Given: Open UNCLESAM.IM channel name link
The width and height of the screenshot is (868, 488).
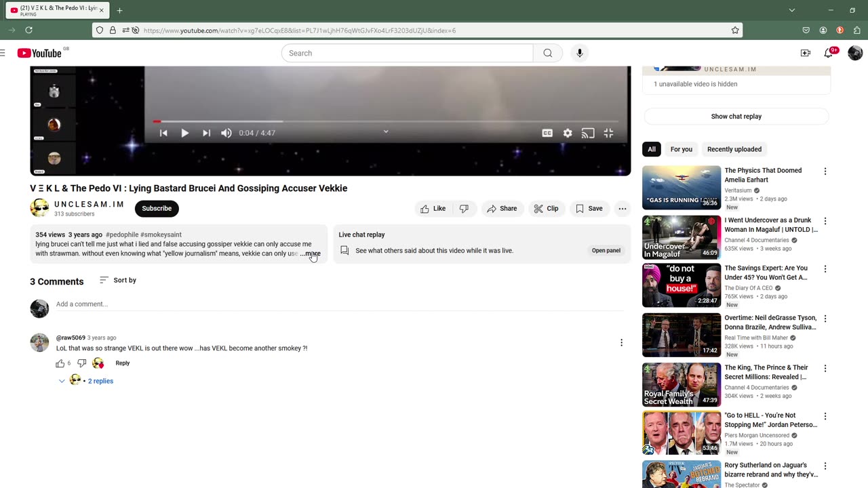Looking at the screenshot, I should [x=89, y=204].
